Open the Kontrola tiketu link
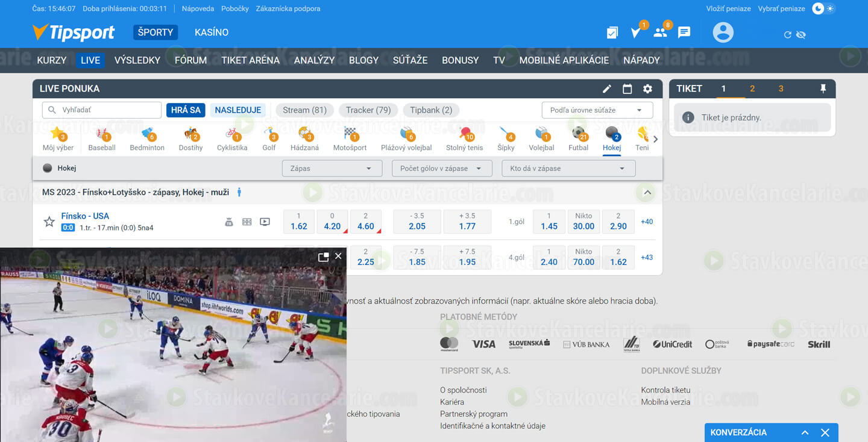 [x=665, y=390]
